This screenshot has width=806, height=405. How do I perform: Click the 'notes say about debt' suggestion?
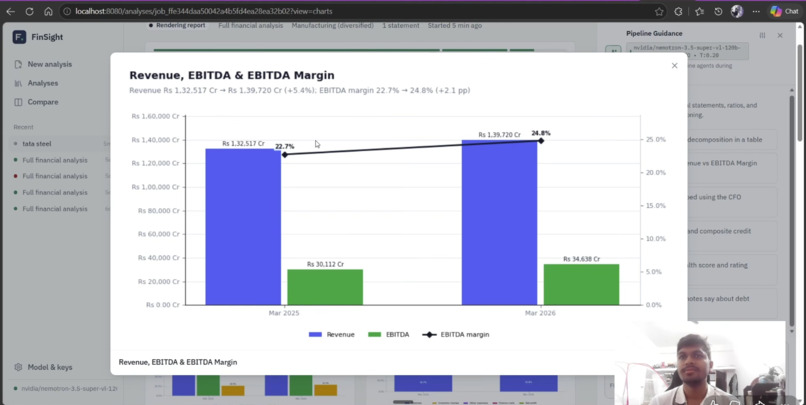732,302
